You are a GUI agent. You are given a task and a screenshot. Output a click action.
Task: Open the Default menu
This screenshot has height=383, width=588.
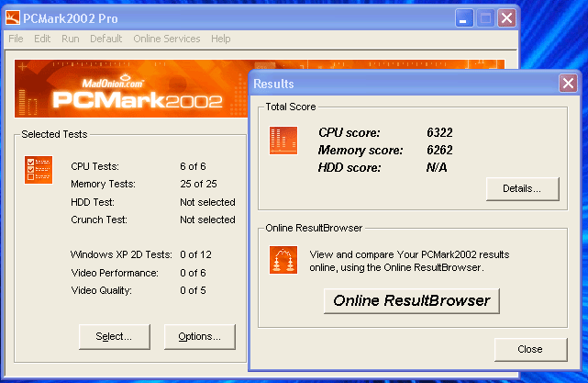coord(106,39)
